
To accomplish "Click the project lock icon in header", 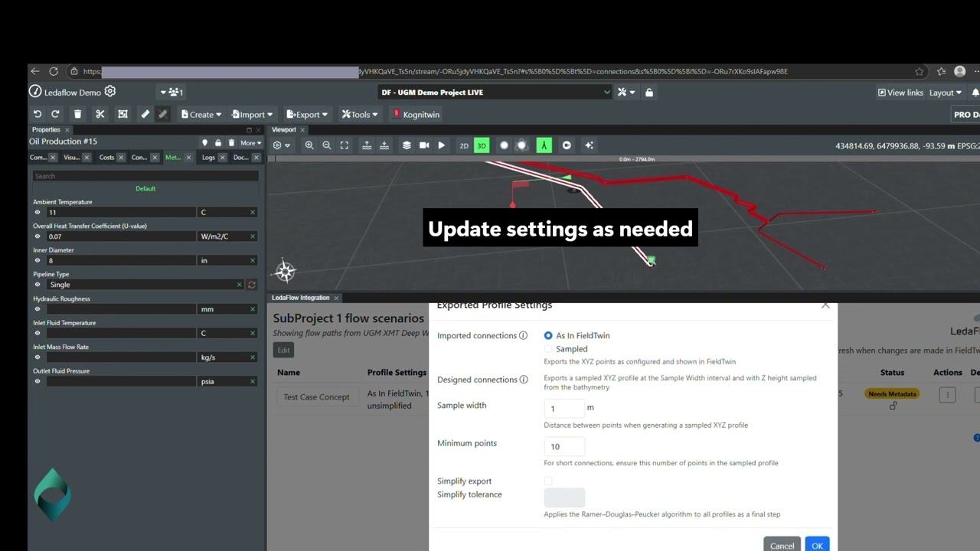I will [x=649, y=93].
